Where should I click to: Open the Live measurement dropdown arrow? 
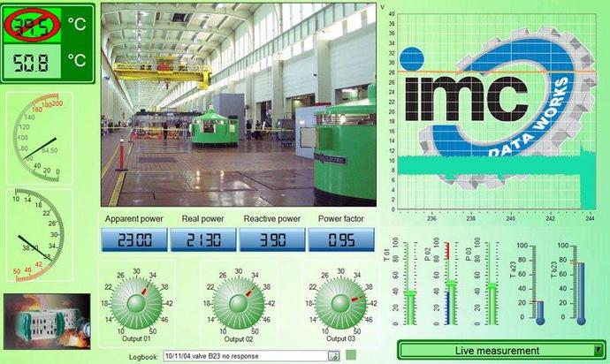598,351
